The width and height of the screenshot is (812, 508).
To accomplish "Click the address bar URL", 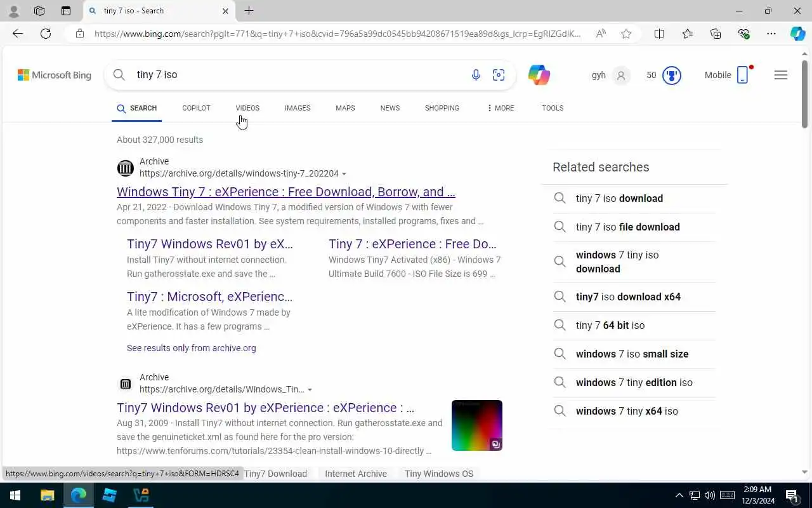I will (337, 34).
